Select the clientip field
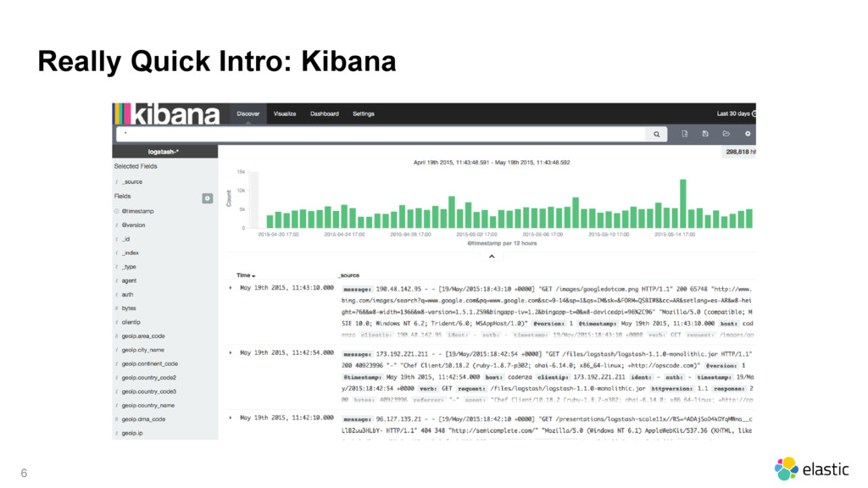This screenshot has width=868, height=488. click(x=131, y=322)
